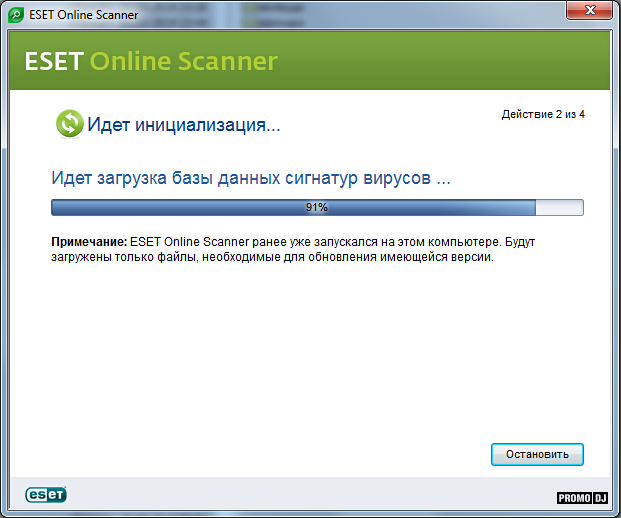Click the gray footer bar beside ESET logo
Image resolution: width=621 pixels, height=518 pixels.
(300, 494)
